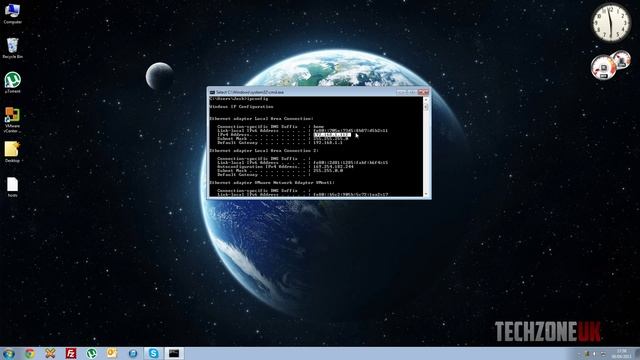640x360 pixels.
Task: Open the orange X app on the taskbar
Action: point(50,353)
